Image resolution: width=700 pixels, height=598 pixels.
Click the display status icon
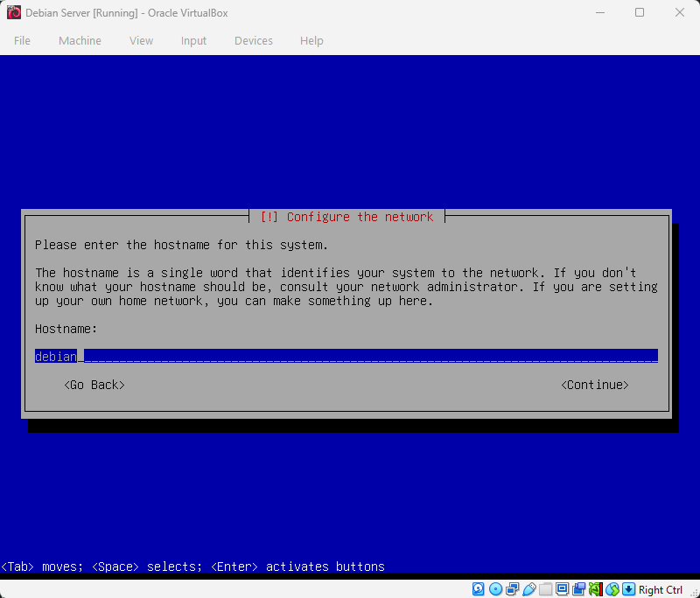point(563,588)
